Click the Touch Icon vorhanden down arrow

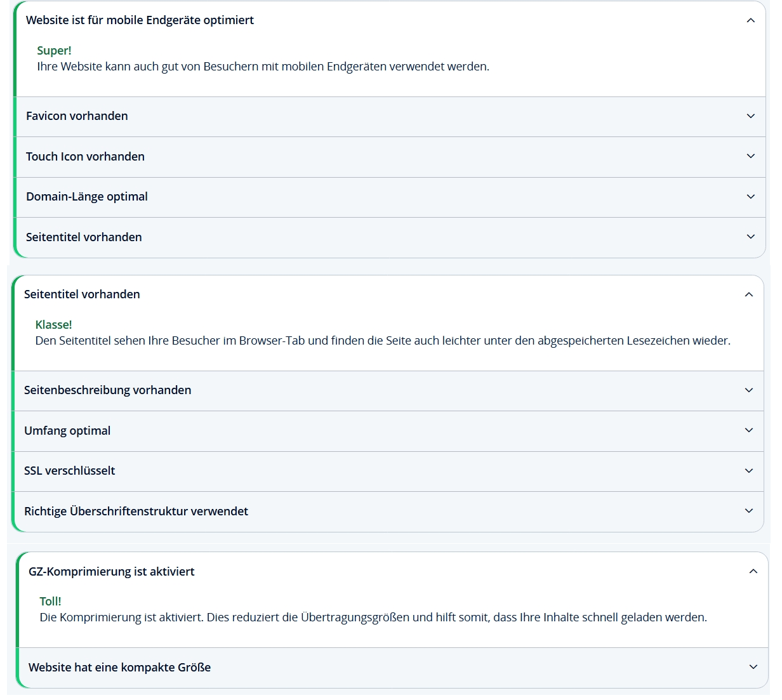pos(750,156)
